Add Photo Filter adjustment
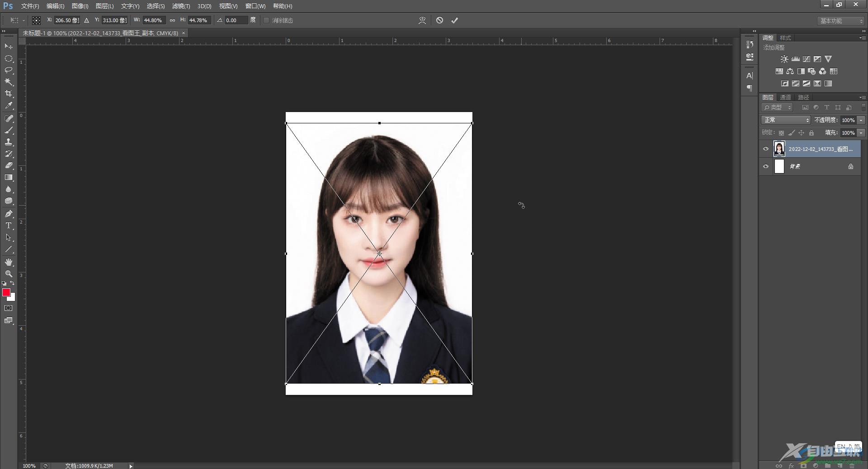The image size is (868, 469). click(811, 71)
